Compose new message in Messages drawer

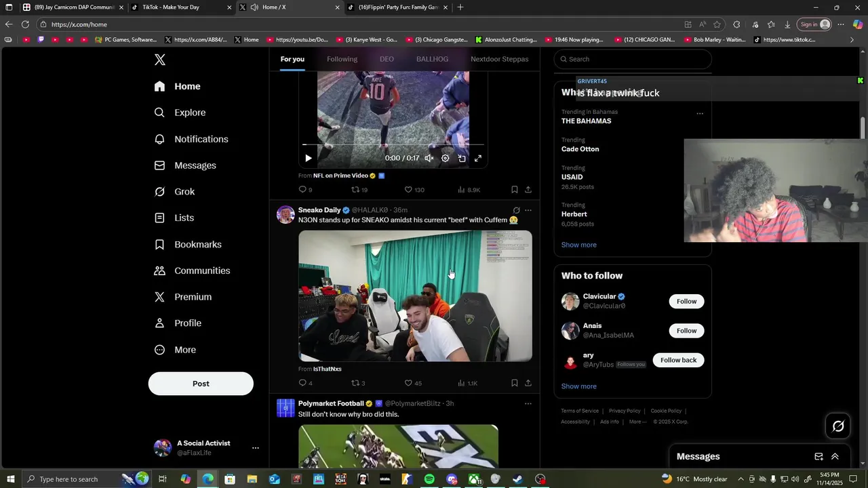[x=818, y=457]
